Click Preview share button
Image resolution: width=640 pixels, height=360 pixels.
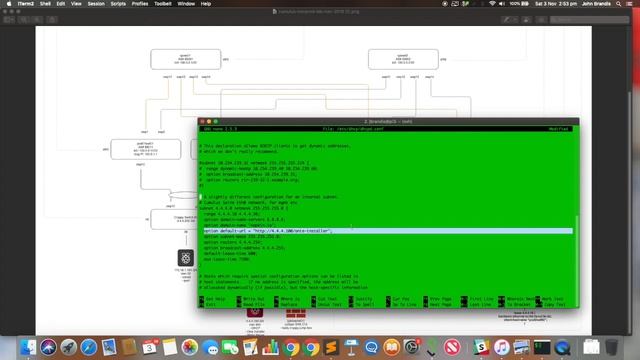52,20
